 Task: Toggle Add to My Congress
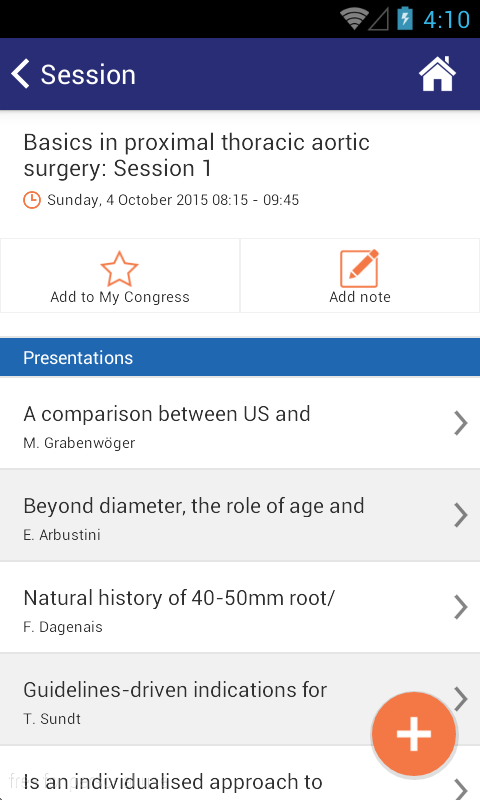click(x=120, y=276)
